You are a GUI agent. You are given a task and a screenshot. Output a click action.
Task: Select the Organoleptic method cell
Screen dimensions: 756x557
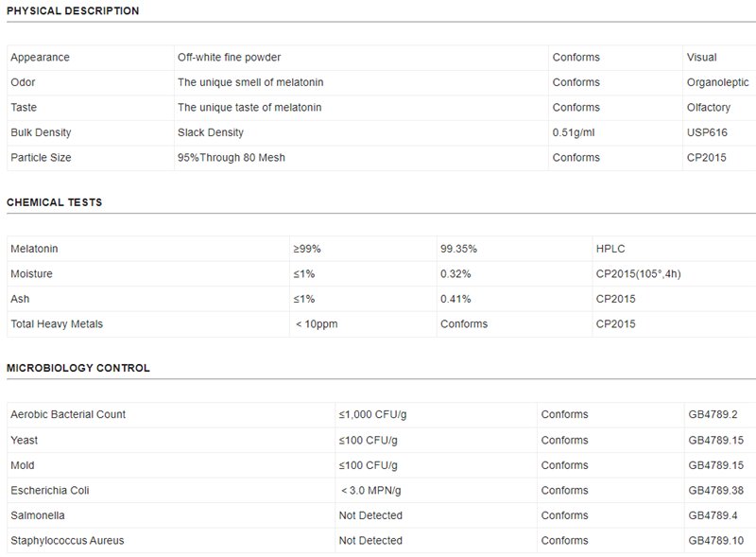tap(719, 82)
